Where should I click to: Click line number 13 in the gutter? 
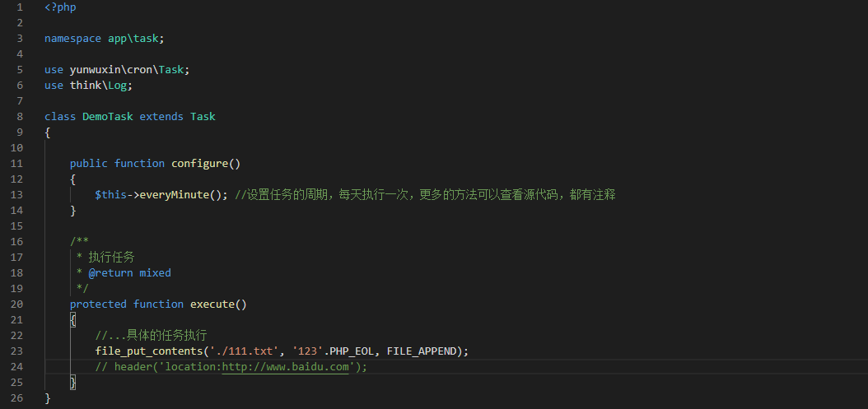point(16,195)
